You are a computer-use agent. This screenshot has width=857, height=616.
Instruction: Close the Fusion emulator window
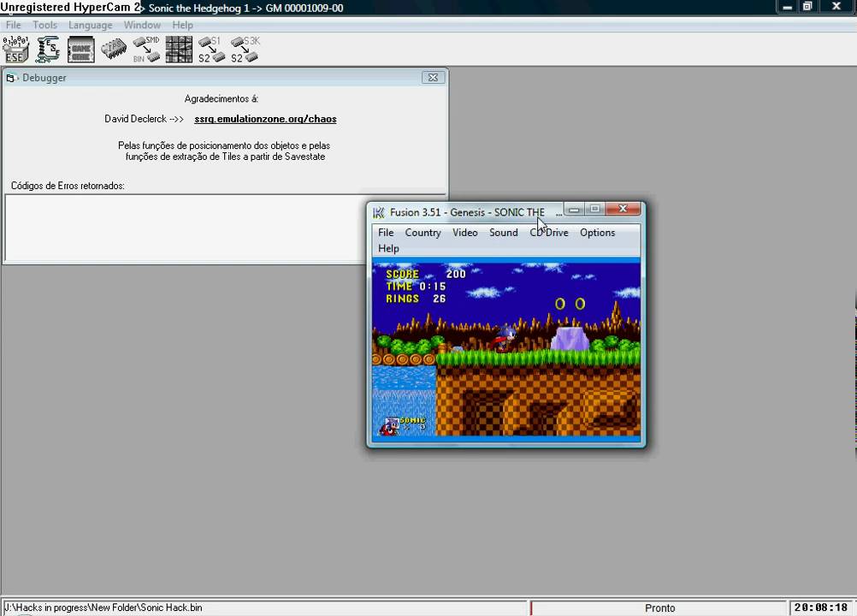(x=623, y=209)
